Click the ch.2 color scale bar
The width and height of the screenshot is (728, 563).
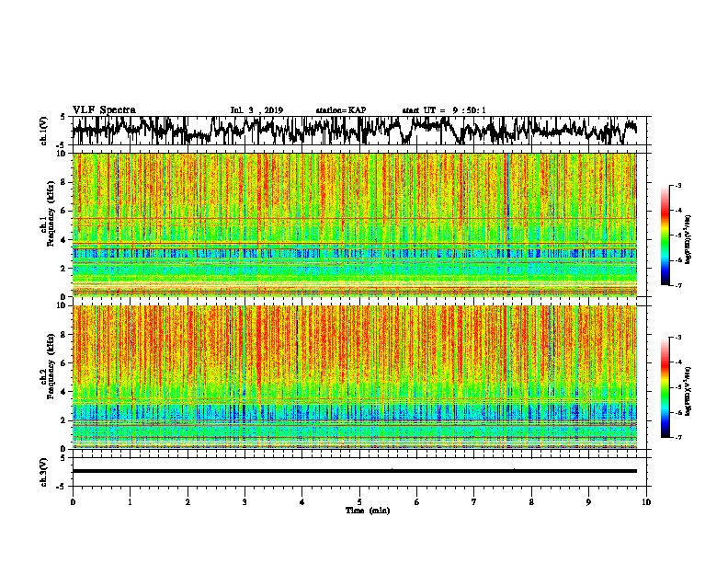click(x=665, y=387)
